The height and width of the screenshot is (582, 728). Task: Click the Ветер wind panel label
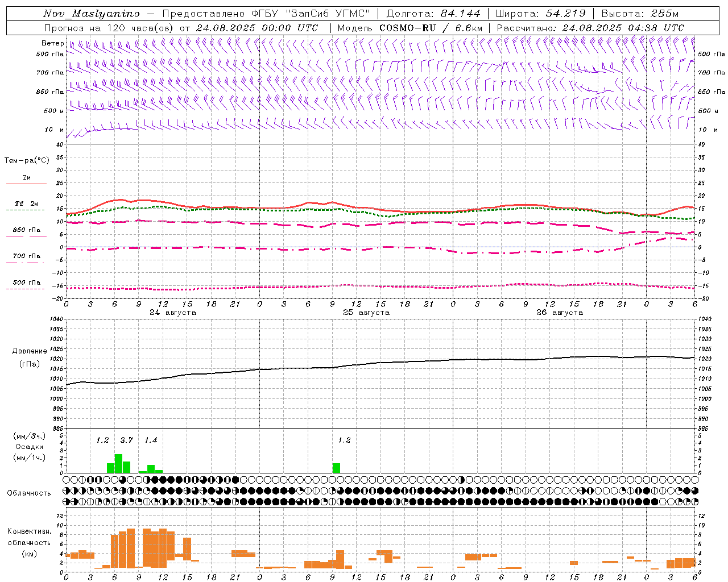pyautogui.click(x=52, y=43)
